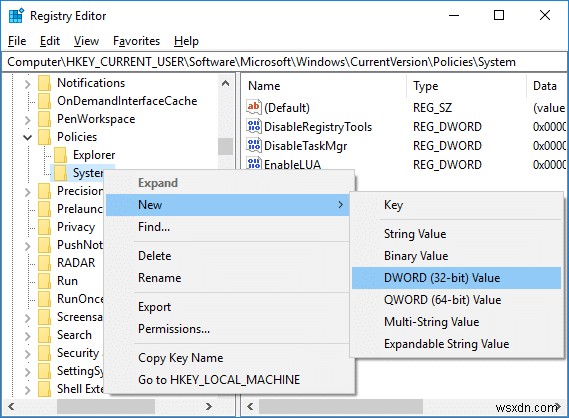This screenshot has width=569, height=418.
Task: Choose New in the context menu
Action: [x=227, y=205]
